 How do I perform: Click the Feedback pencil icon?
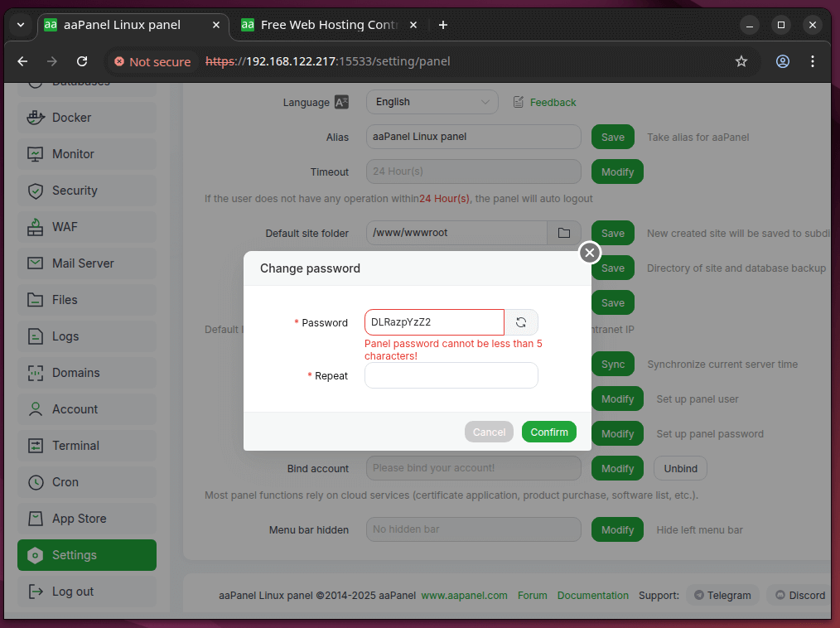pyautogui.click(x=518, y=102)
